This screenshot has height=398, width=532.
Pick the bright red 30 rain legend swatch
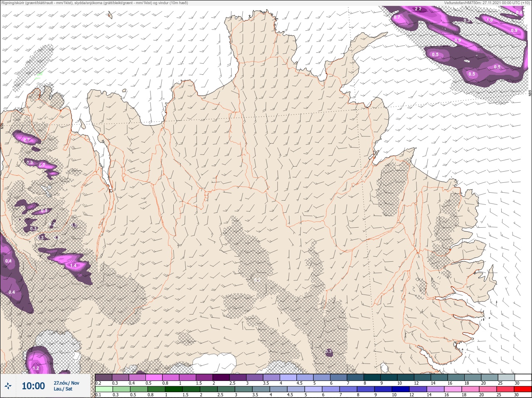pos(523,389)
